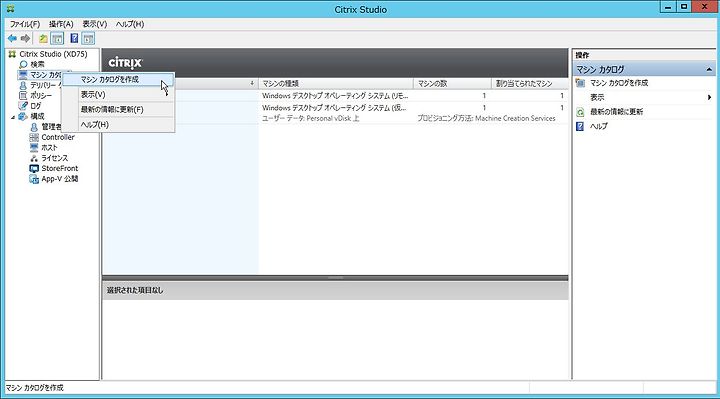
Task: Click sort arrow on first column header
Action: [252, 84]
